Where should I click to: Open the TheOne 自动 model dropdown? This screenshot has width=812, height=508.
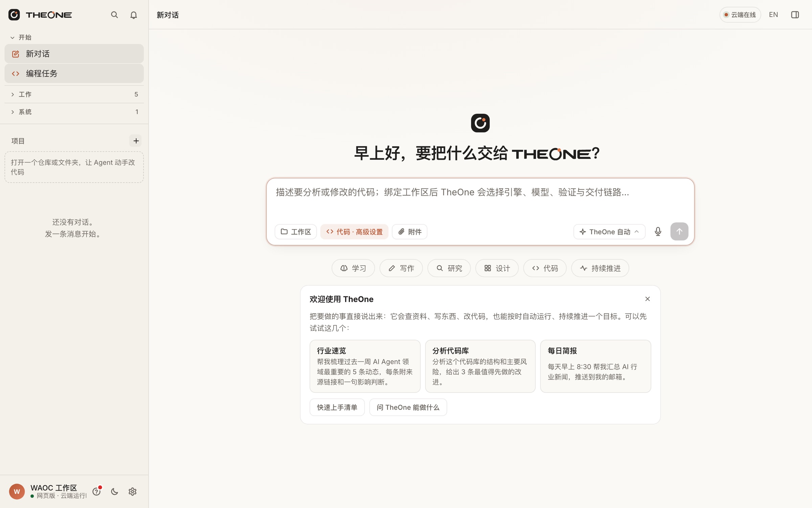[609, 232]
